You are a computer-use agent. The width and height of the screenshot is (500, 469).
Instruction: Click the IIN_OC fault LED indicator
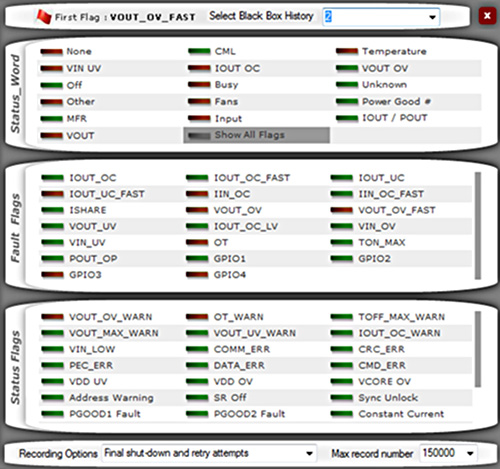[x=197, y=194]
